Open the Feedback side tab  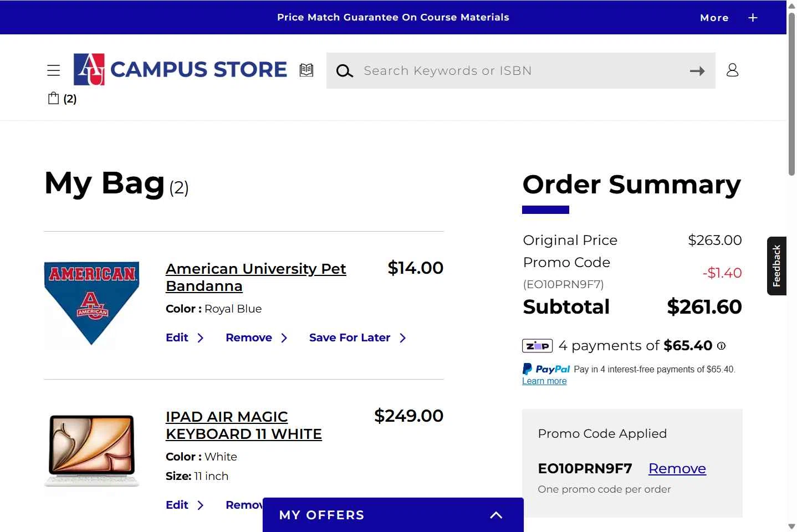[776, 266]
